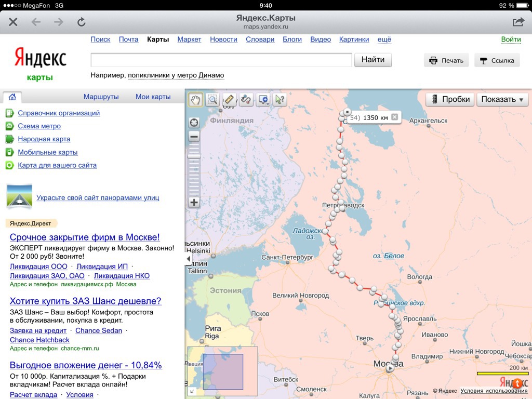Click the Заявка на кредит link

38,330
